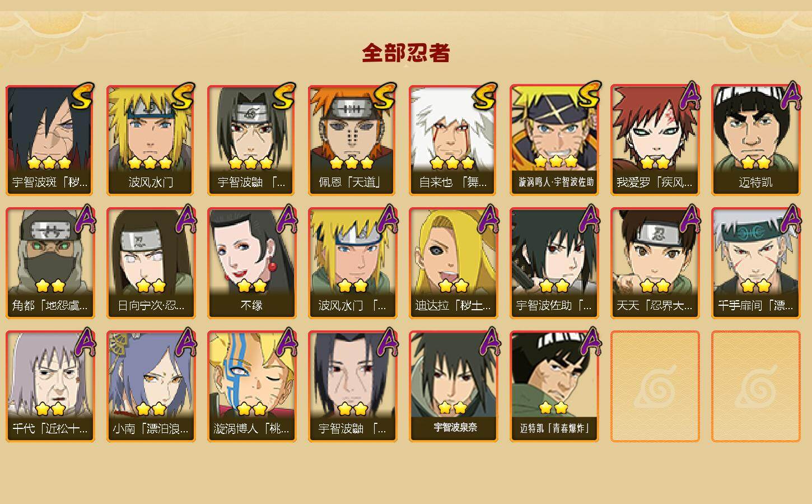
Task: Open the 宇智波泉奈 ninja card
Action: coord(453,386)
